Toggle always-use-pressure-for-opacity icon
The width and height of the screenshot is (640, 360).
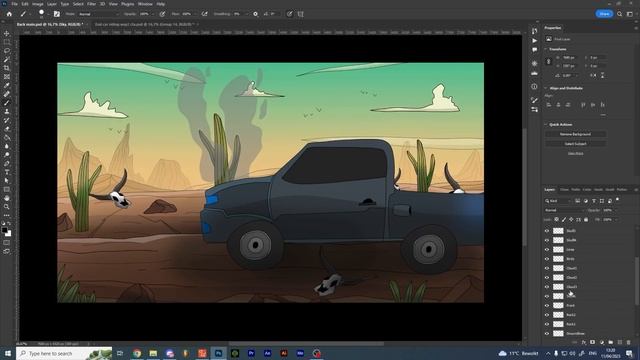click(x=162, y=14)
